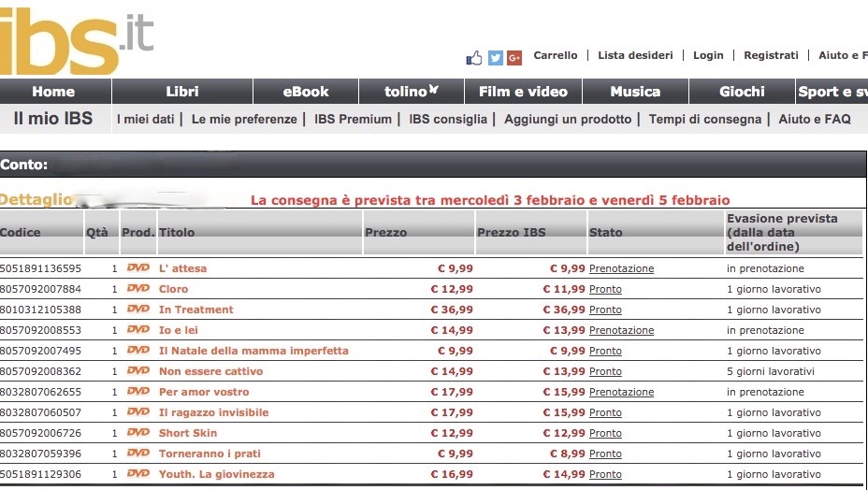Open the Youth. La giovinezza title link

click(216, 474)
